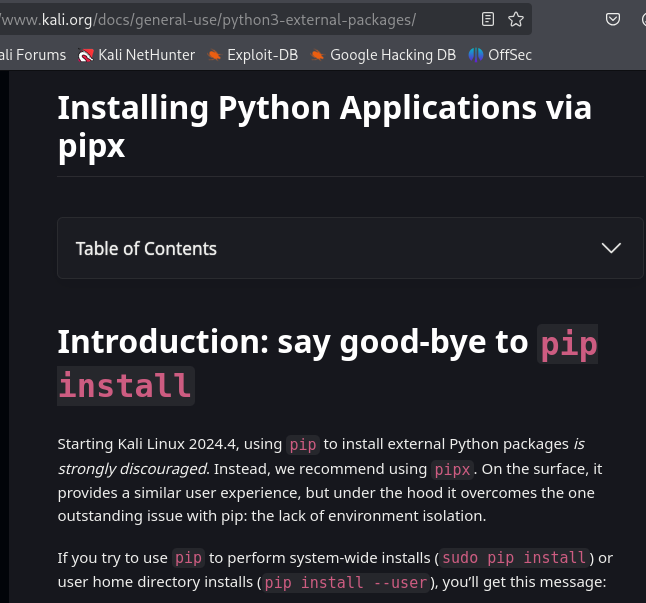
Task: Click 'Starting Kali Linux 2024.4' text
Action: [147, 444]
